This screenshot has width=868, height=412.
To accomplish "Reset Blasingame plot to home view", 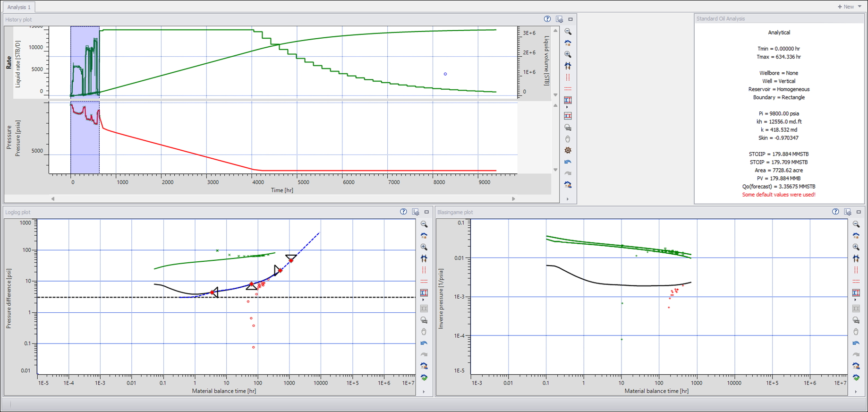I will tap(856, 236).
